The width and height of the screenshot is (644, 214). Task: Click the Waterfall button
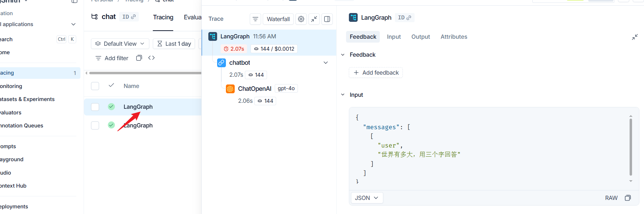(x=278, y=19)
